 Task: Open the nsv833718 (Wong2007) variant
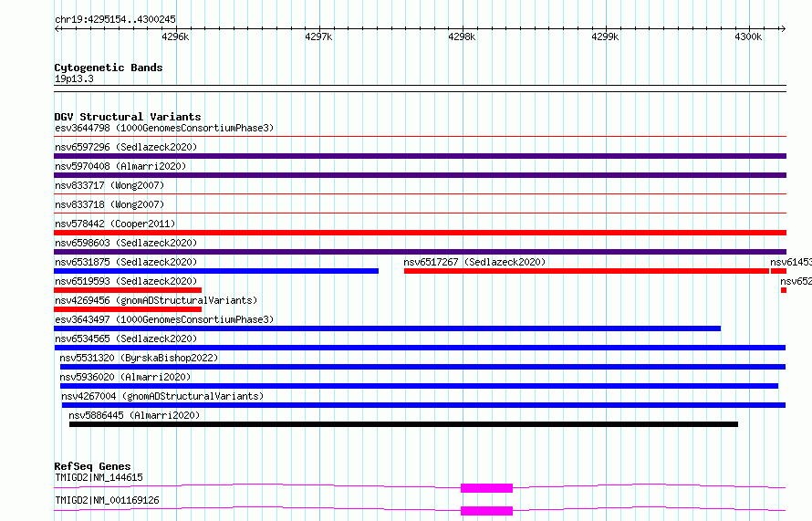(x=109, y=204)
